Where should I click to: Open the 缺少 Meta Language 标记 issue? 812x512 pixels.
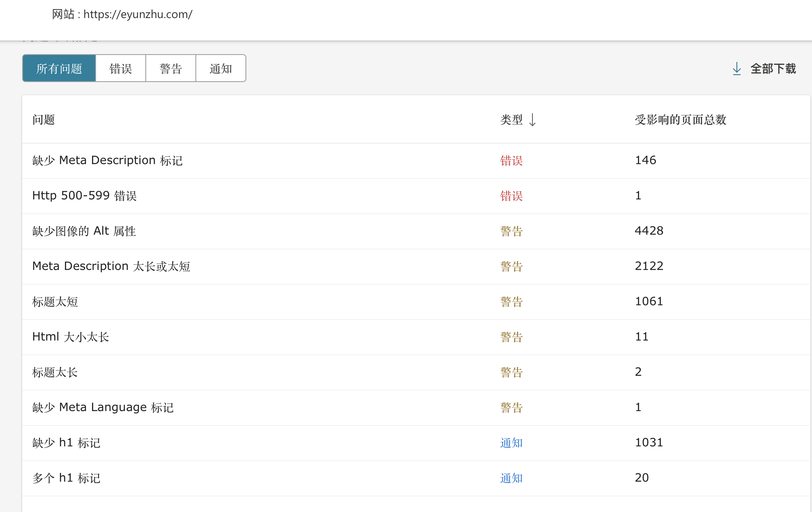(103, 407)
